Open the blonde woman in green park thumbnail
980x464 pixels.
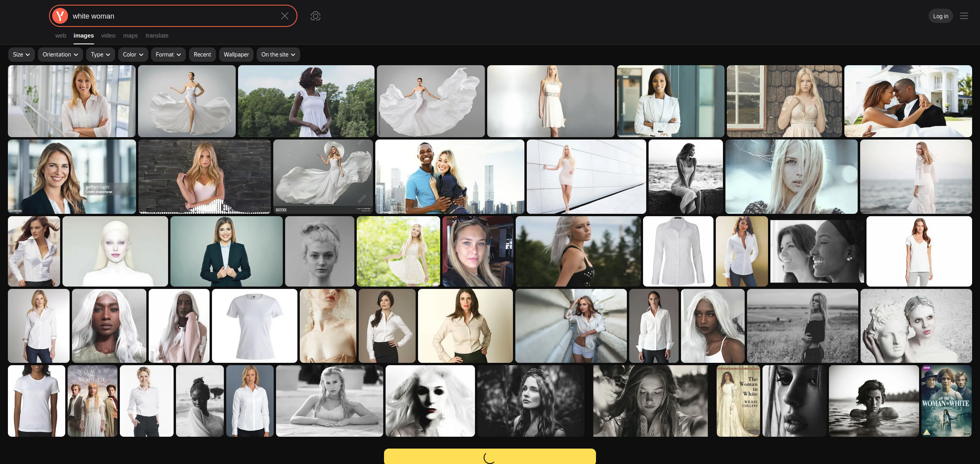coord(398,251)
